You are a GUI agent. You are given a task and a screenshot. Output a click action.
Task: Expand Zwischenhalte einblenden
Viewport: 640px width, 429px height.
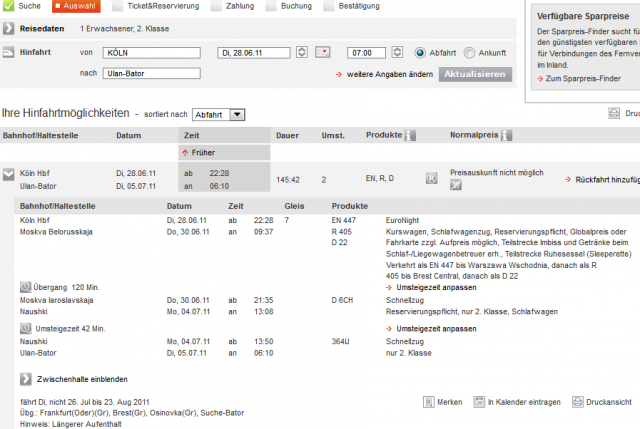[x=25, y=379]
